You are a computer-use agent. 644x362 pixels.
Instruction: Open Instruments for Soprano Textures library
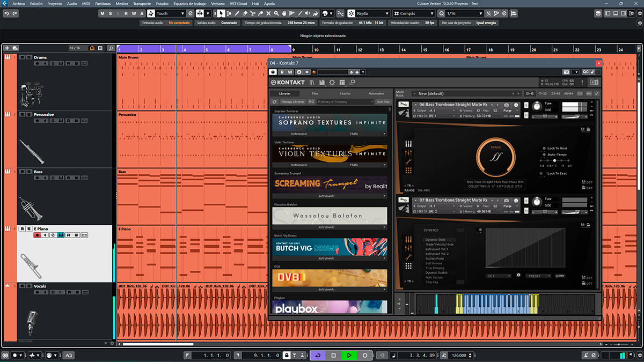point(299,134)
